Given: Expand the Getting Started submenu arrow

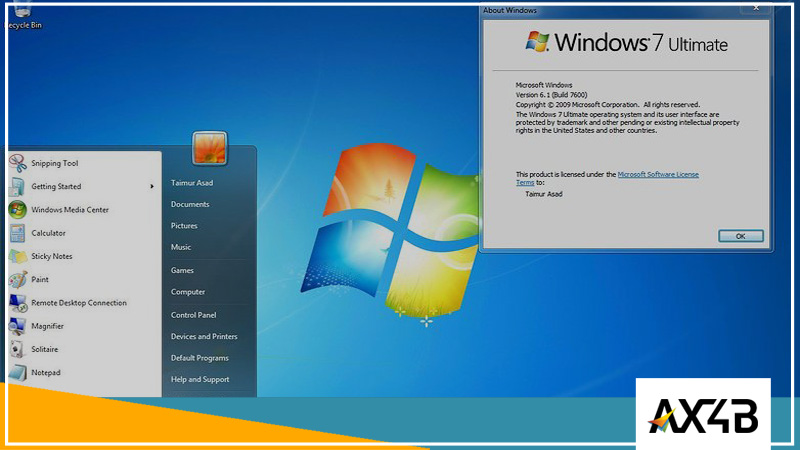Looking at the screenshot, I should [x=152, y=187].
